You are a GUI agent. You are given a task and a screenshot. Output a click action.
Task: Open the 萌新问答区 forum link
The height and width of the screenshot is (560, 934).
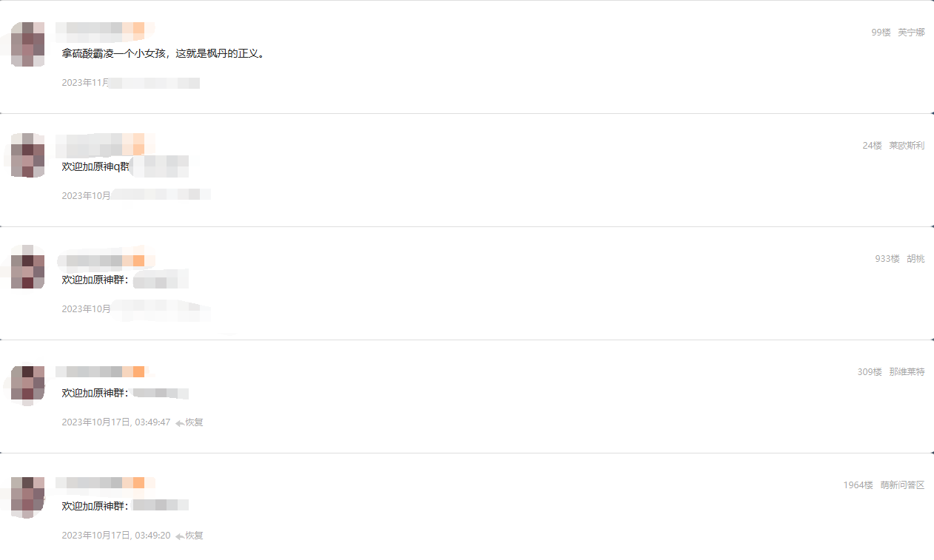[902, 485]
